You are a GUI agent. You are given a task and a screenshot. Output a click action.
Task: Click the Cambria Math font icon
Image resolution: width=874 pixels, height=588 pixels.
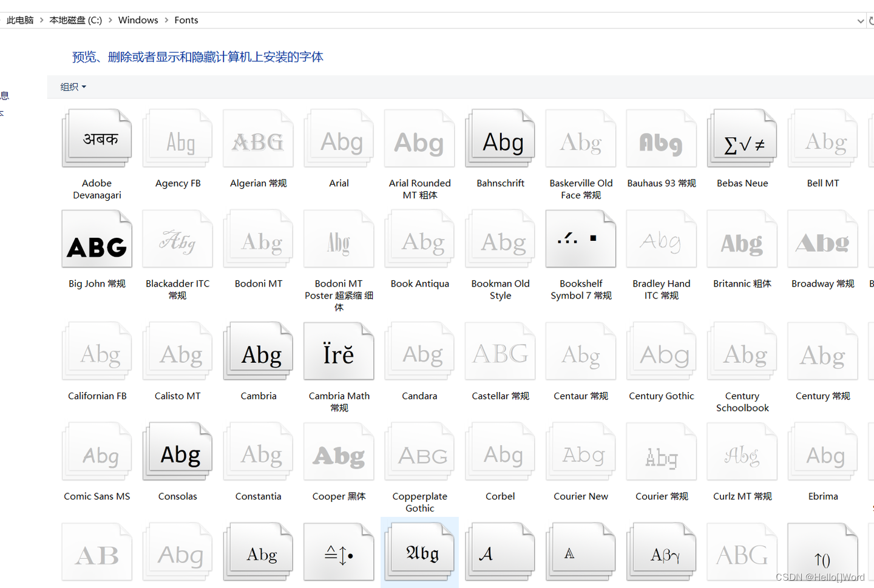click(339, 351)
